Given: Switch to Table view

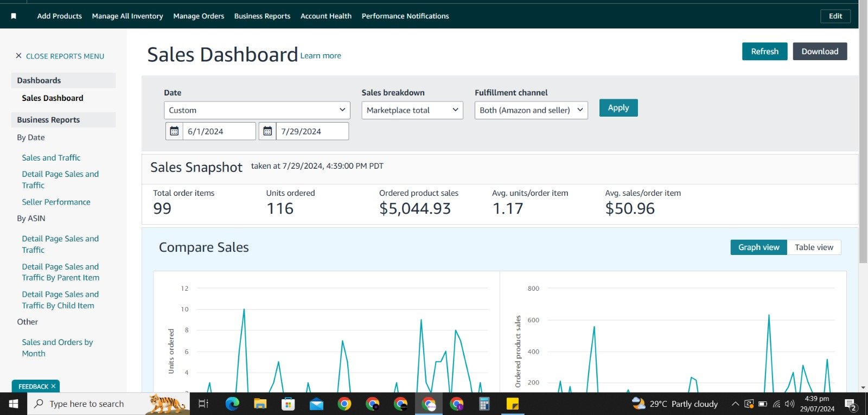Looking at the screenshot, I should pyautogui.click(x=814, y=247).
